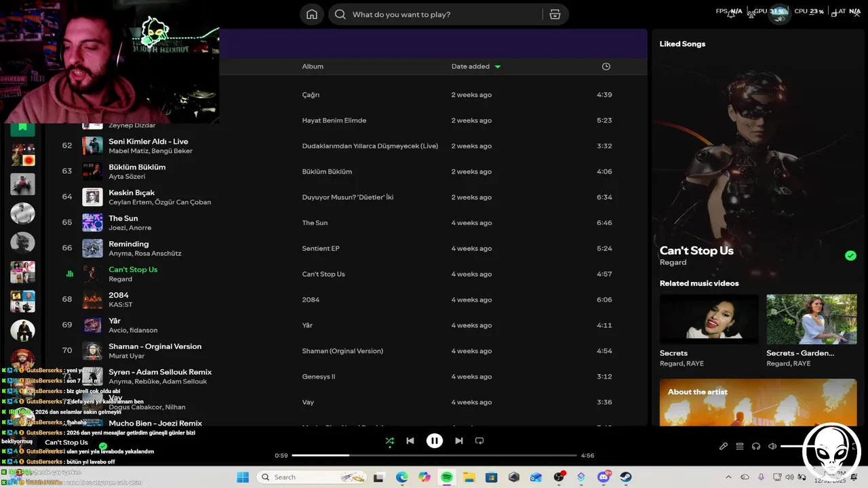Viewport: 868px width, 488px height.
Task: Open artist KAS:ST
Action: pyautogui.click(x=121, y=304)
